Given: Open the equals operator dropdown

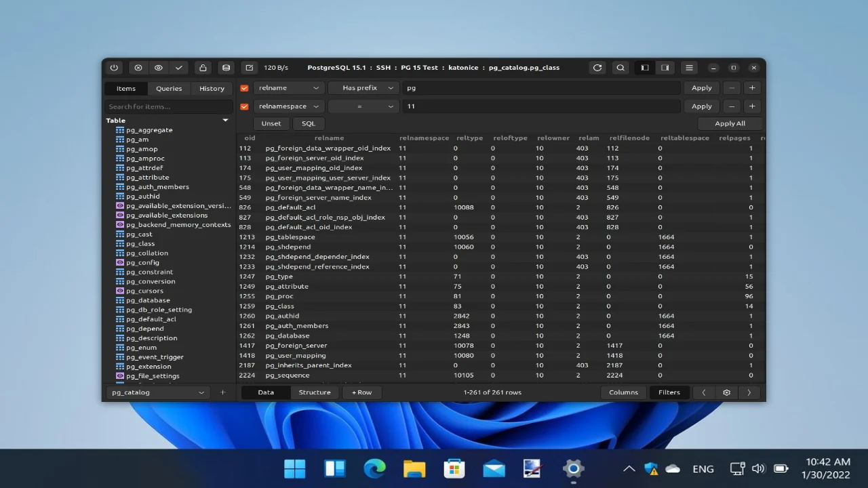Looking at the screenshot, I should coord(363,106).
